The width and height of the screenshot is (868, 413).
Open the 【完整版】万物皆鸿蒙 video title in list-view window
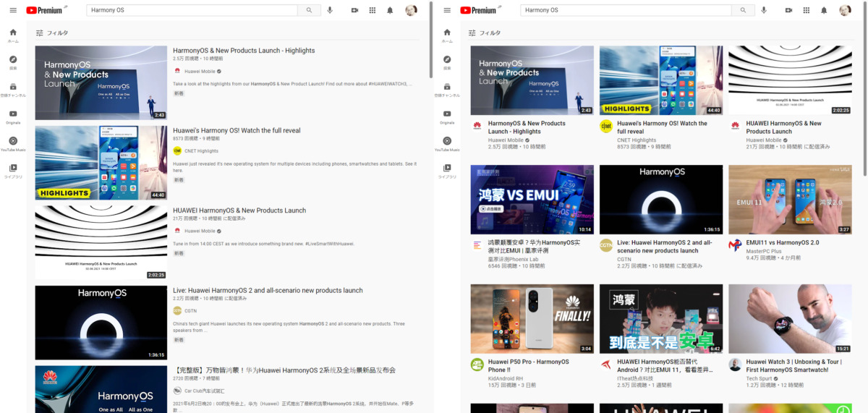click(284, 370)
